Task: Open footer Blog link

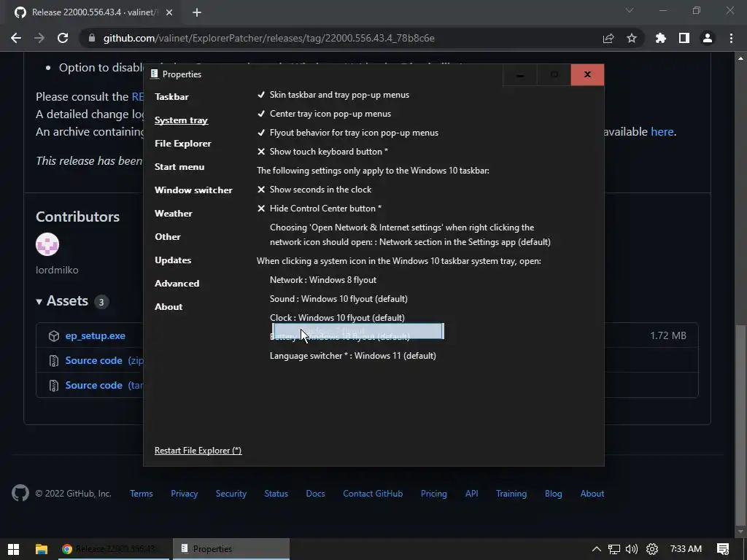Action: [x=554, y=494]
